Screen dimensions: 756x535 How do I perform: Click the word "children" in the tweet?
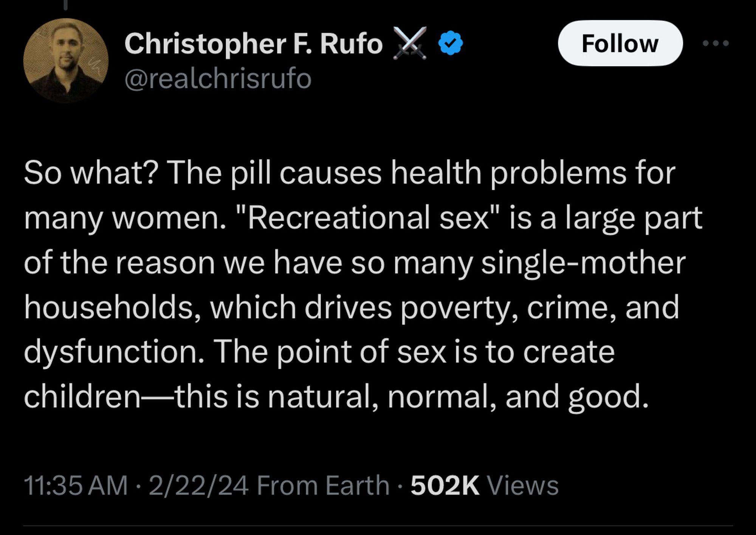(x=82, y=397)
